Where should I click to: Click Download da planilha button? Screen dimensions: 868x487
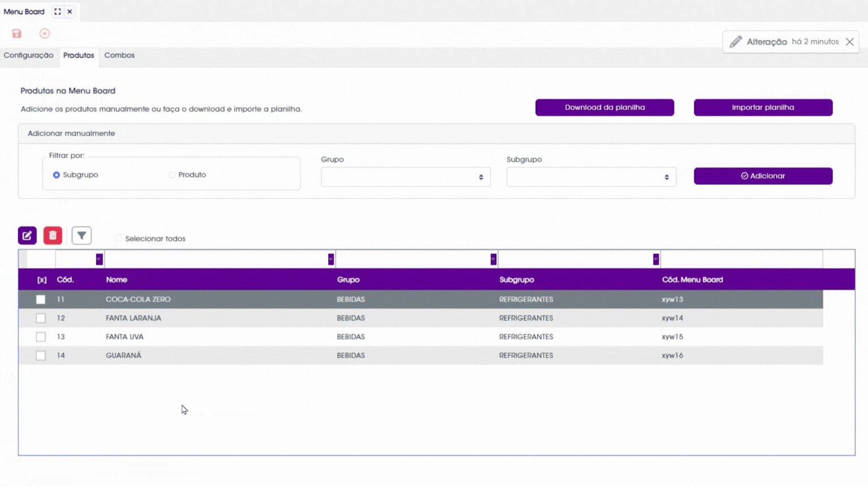[x=604, y=108]
